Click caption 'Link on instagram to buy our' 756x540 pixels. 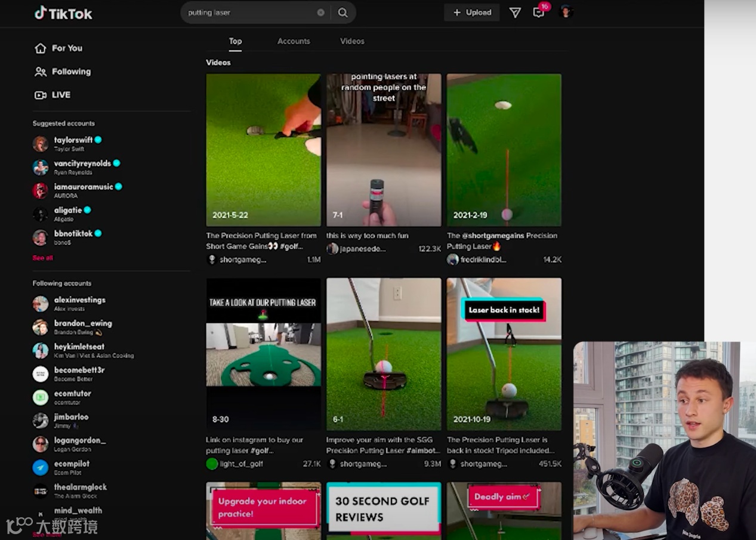(x=255, y=440)
